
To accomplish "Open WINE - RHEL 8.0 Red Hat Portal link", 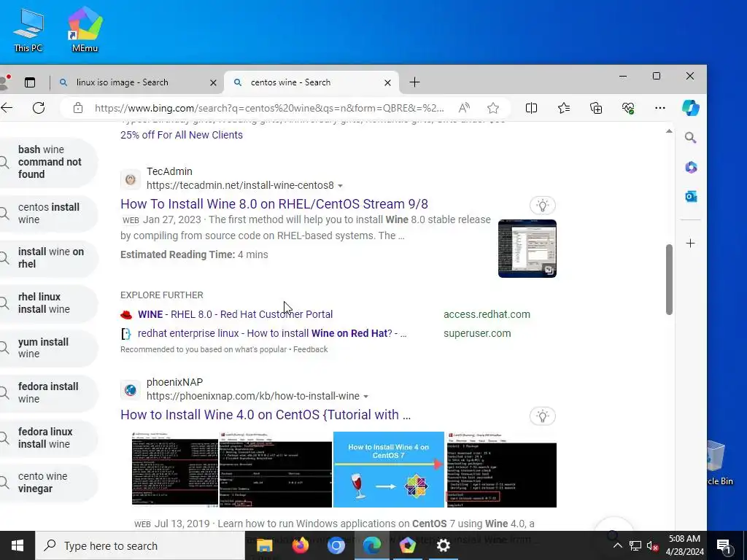I will click(236, 314).
